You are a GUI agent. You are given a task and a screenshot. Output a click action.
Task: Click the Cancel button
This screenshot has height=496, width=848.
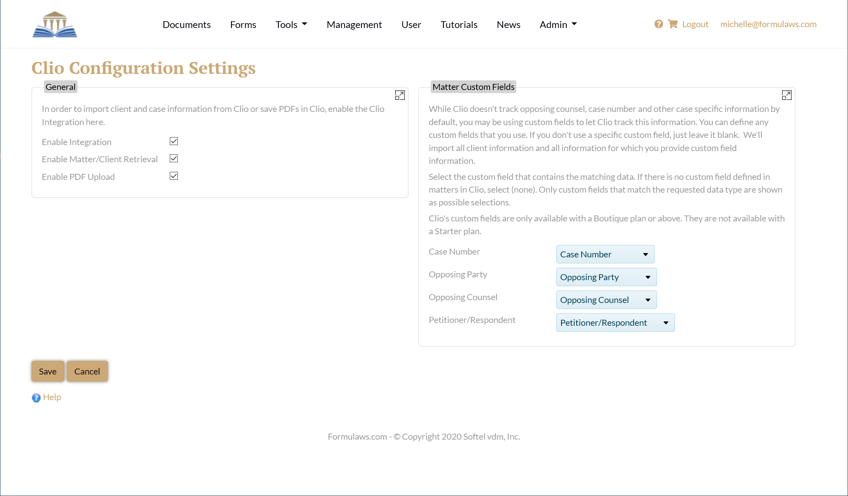pyautogui.click(x=87, y=372)
